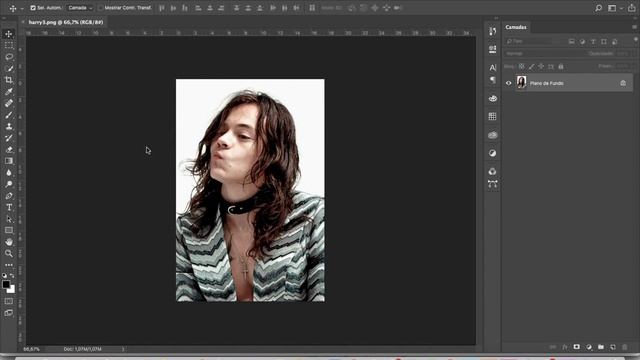The height and width of the screenshot is (360, 640).
Task: Select the Gradient tool
Action: point(9,161)
